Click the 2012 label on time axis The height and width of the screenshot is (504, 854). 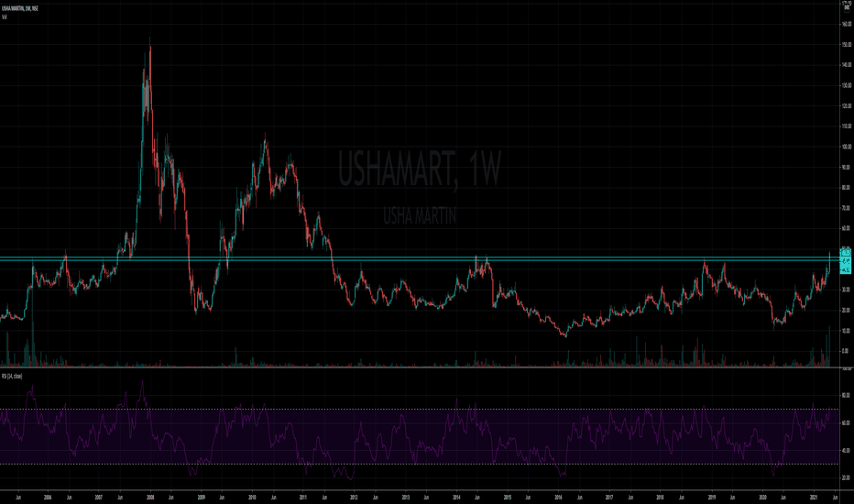pos(354,497)
